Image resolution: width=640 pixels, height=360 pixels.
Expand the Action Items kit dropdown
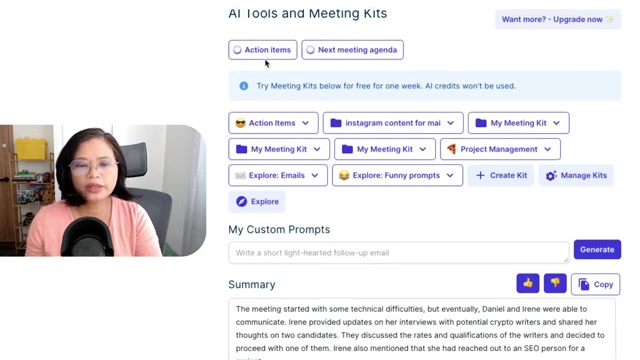pyautogui.click(x=305, y=123)
